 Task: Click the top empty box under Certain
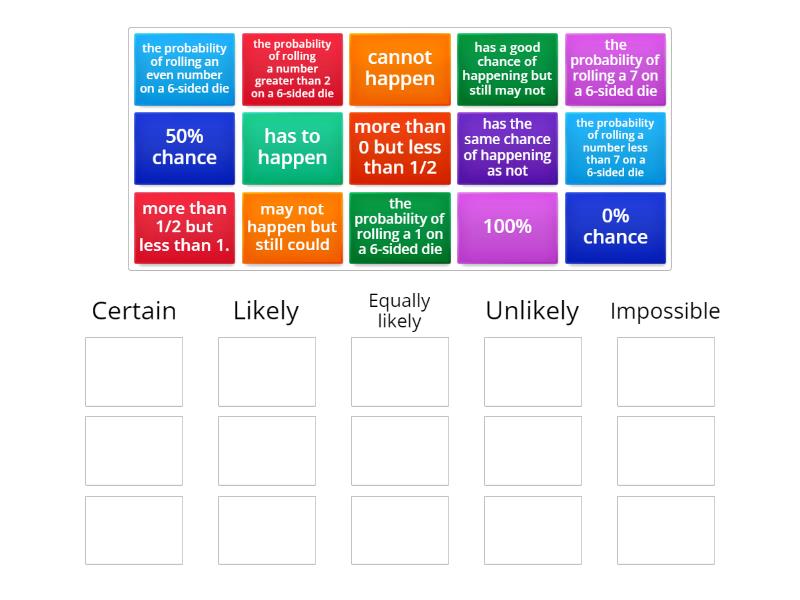coord(134,372)
